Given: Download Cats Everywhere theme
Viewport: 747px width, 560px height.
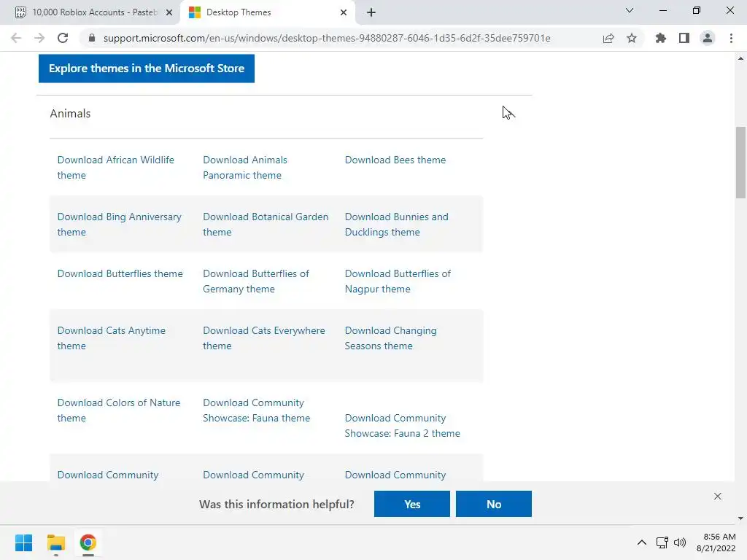Looking at the screenshot, I should point(264,338).
